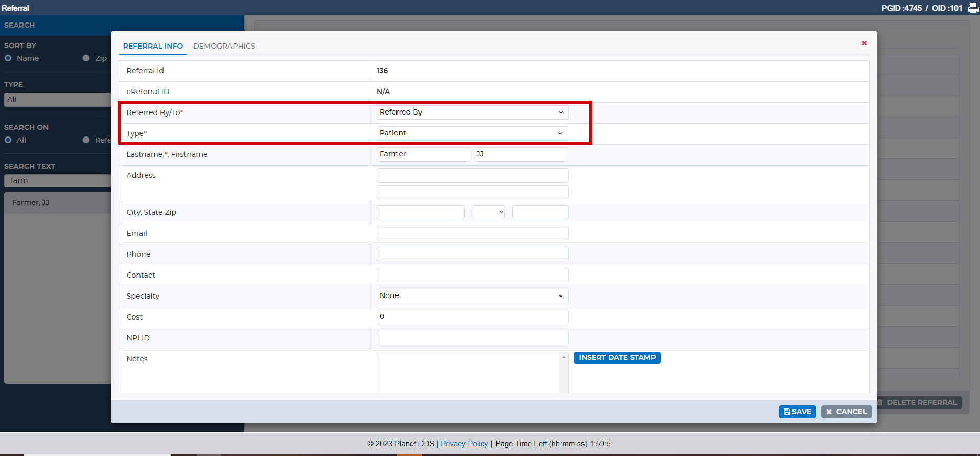The height and width of the screenshot is (456, 980).
Task: Open the Privacy Policy link
Action: pos(464,444)
